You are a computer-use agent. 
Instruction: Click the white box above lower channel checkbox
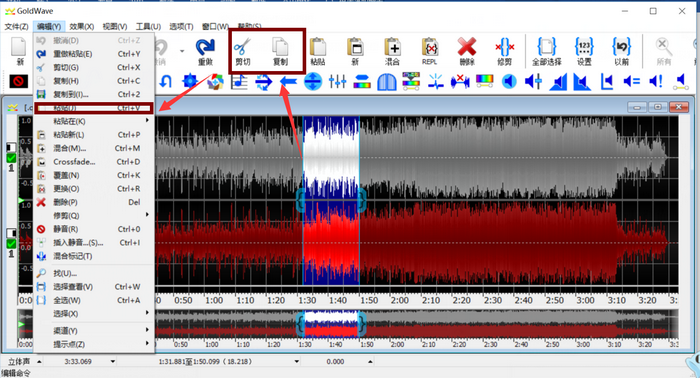11,233
